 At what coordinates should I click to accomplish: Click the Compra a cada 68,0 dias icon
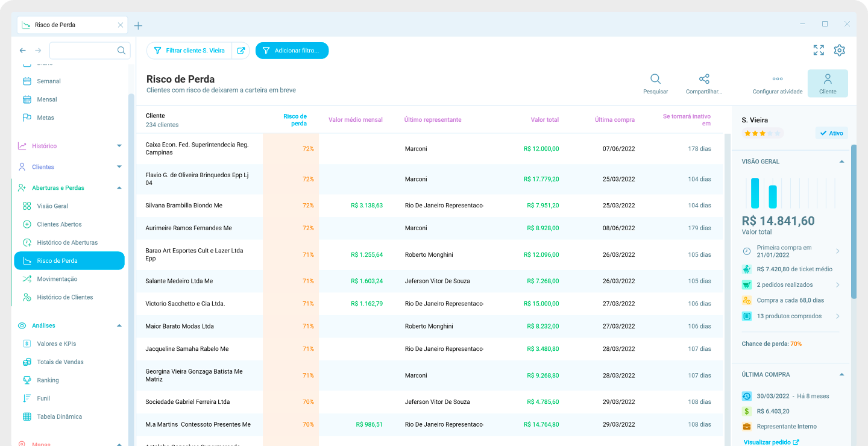(747, 300)
